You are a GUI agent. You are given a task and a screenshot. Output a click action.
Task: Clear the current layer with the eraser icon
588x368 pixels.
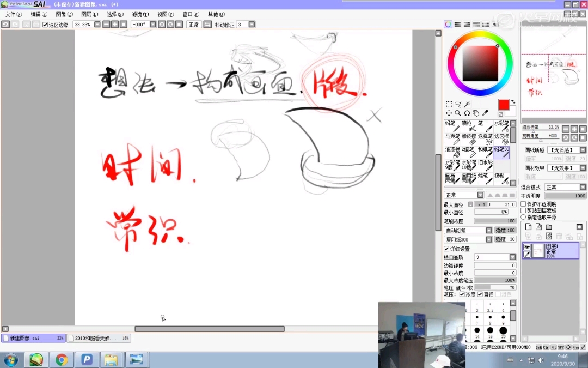point(549,236)
